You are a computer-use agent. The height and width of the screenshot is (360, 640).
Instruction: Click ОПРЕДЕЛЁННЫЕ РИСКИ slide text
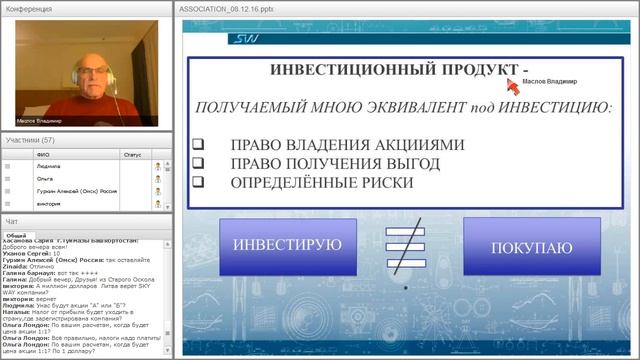click(322, 182)
